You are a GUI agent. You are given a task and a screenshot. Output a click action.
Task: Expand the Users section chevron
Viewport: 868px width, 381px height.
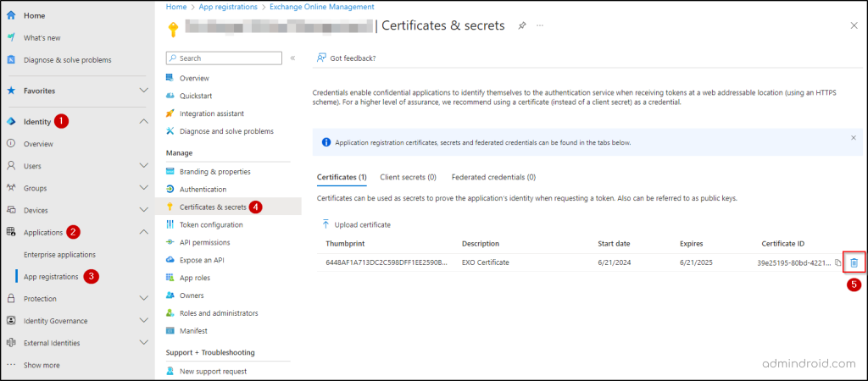click(143, 166)
